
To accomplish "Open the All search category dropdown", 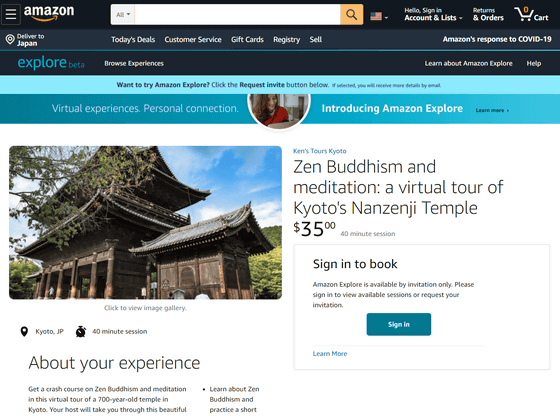I will [123, 15].
